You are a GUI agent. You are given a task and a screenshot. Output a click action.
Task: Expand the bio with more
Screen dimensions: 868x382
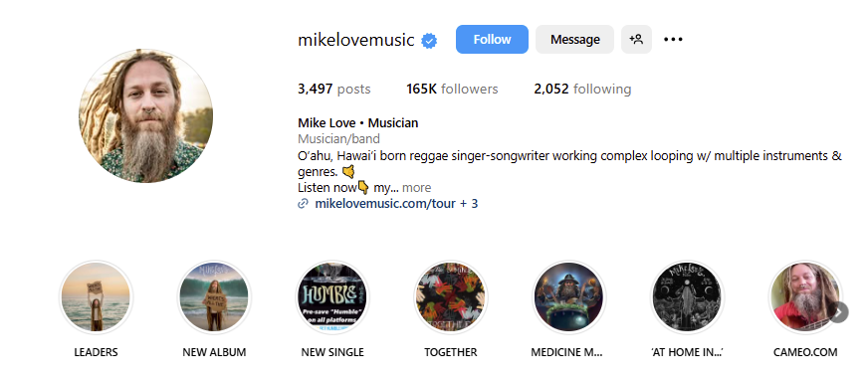coord(416,188)
